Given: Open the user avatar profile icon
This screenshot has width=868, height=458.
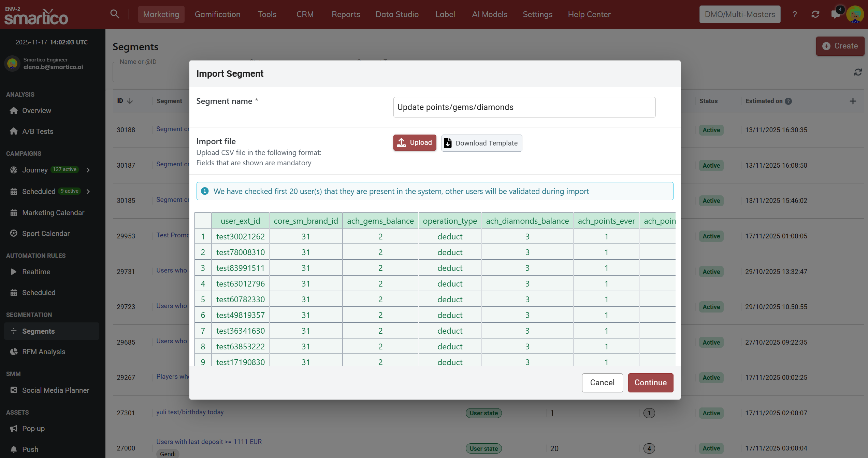Looking at the screenshot, I should [855, 14].
